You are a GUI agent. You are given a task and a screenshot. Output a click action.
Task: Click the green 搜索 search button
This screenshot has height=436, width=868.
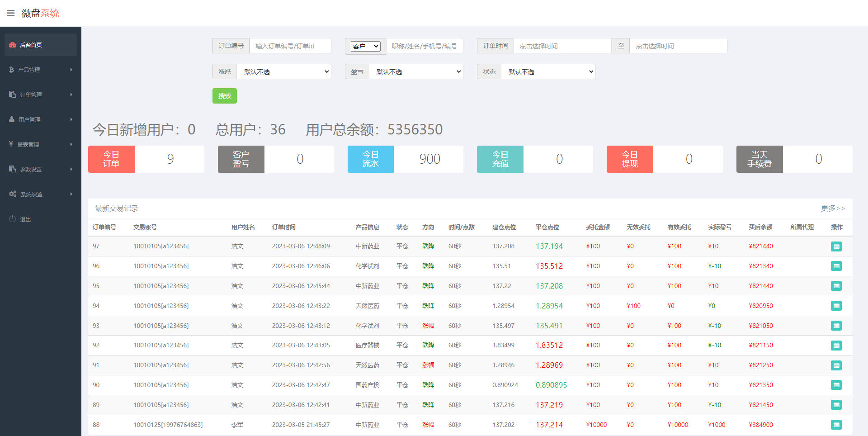[x=224, y=96]
